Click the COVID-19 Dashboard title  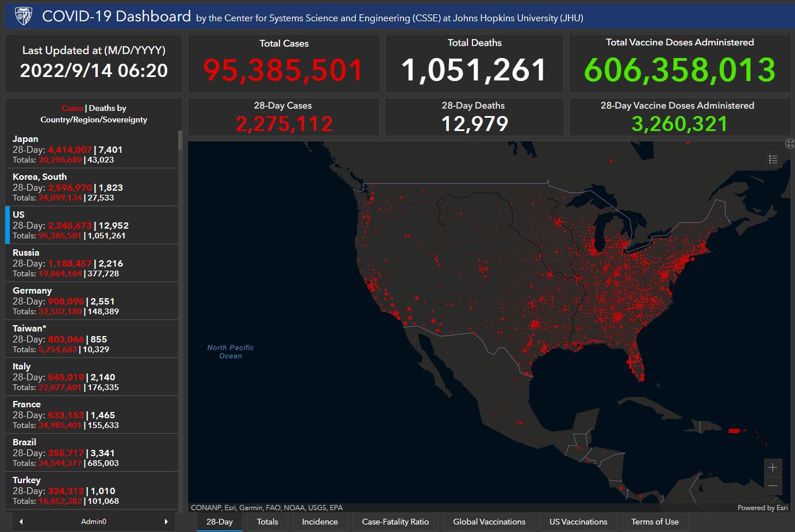pos(117,16)
